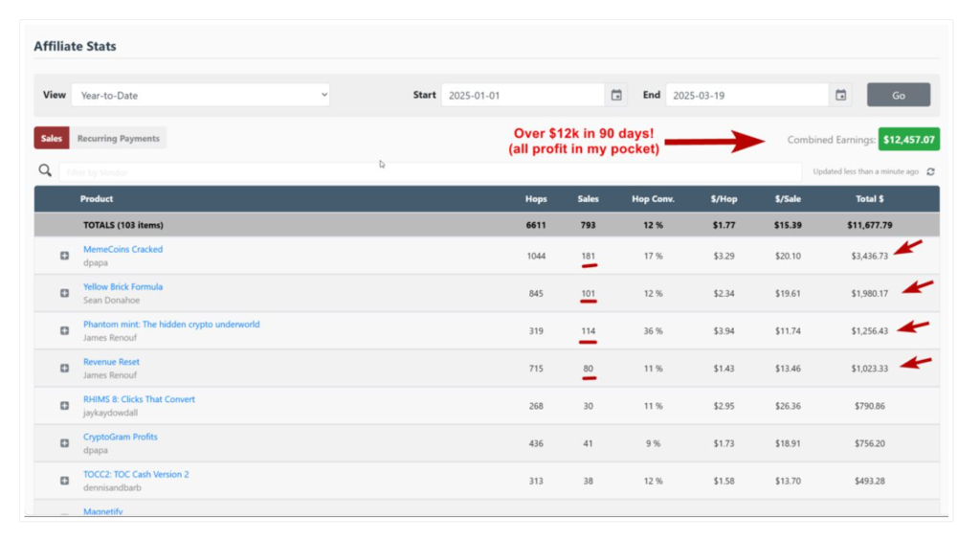Click the CryptoGram Profits total $756.20
This screenshot has height=540, width=980.
[x=869, y=443]
